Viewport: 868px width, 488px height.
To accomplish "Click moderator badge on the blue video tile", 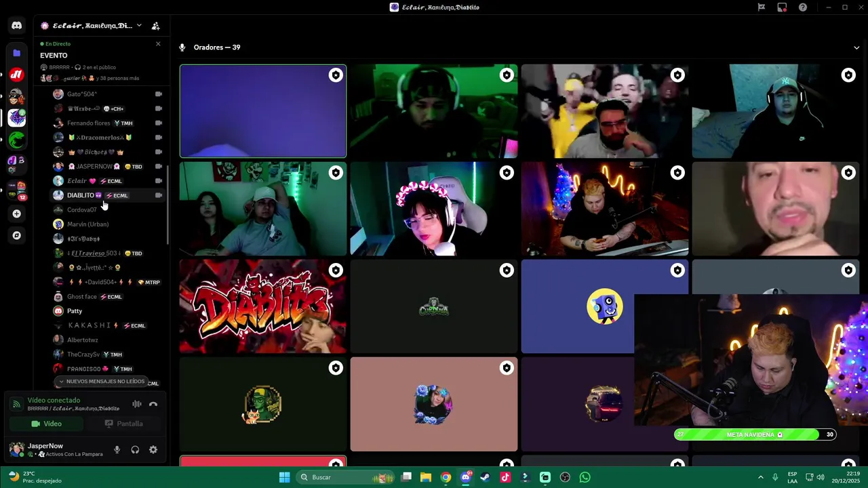I will [x=336, y=75].
